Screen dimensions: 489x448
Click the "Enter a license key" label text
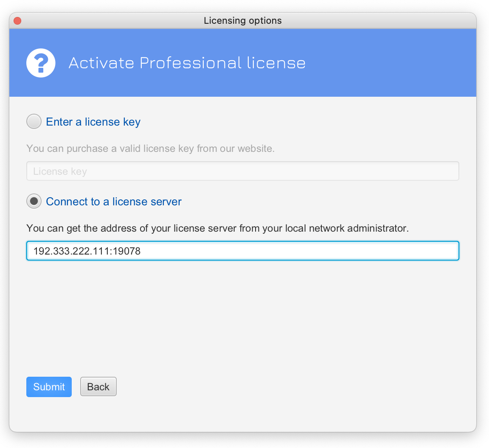click(x=93, y=122)
